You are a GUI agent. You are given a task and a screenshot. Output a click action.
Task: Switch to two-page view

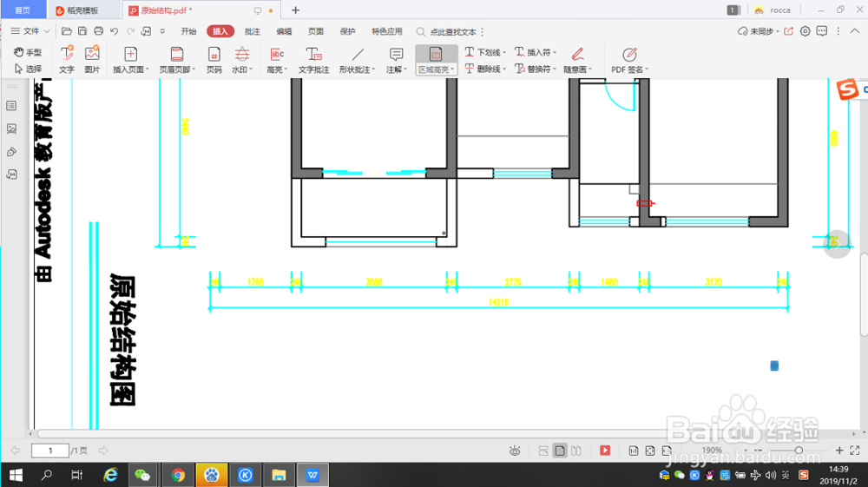click(x=576, y=451)
